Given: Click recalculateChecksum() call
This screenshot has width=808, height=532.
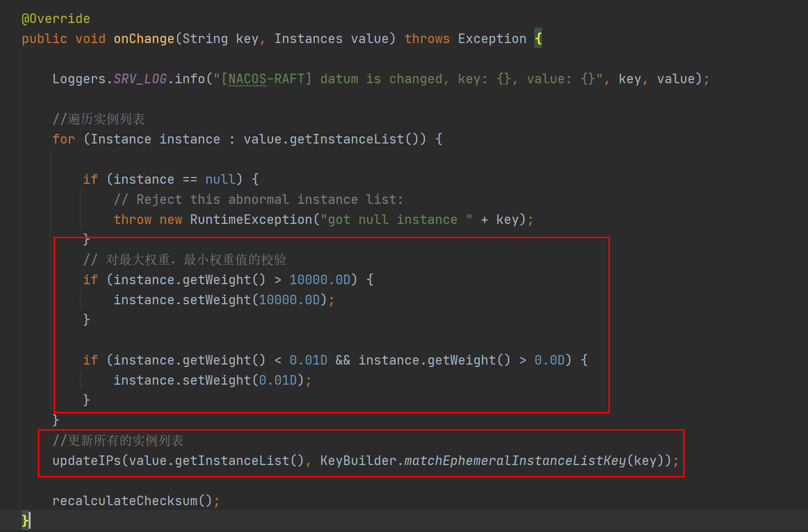Looking at the screenshot, I should click(133, 501).
